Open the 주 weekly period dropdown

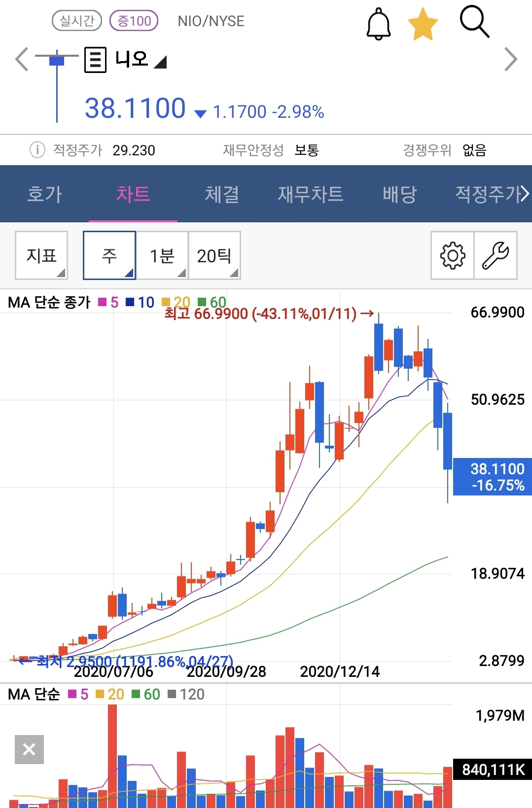pyautogui.click(x=109, y=255)
